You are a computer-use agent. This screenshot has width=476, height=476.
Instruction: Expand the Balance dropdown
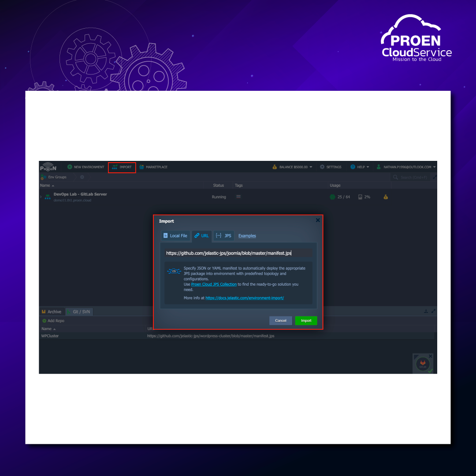pyautogui.click(x=293, y=167)
